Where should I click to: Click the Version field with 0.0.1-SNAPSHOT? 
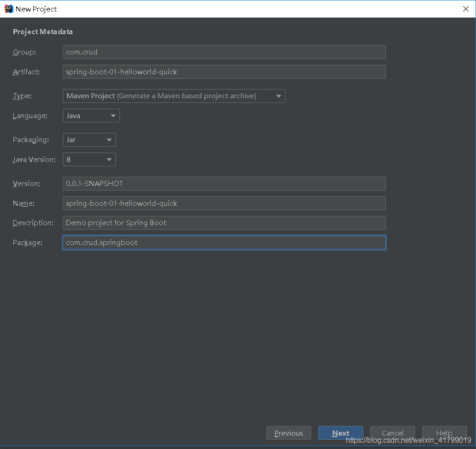[224, 184]
